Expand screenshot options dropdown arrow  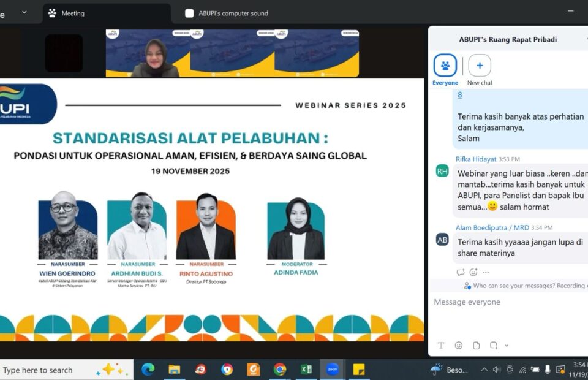click(x=507, y=346)
